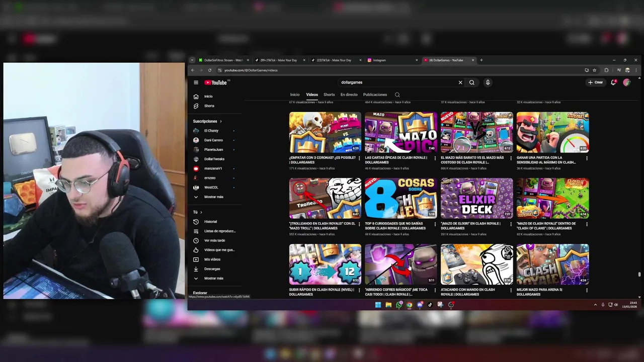Switch to DollarSinFiltros Stream browser tab
Image resolution: width=644 pixels, height=362 pixels.
(223, 60)
